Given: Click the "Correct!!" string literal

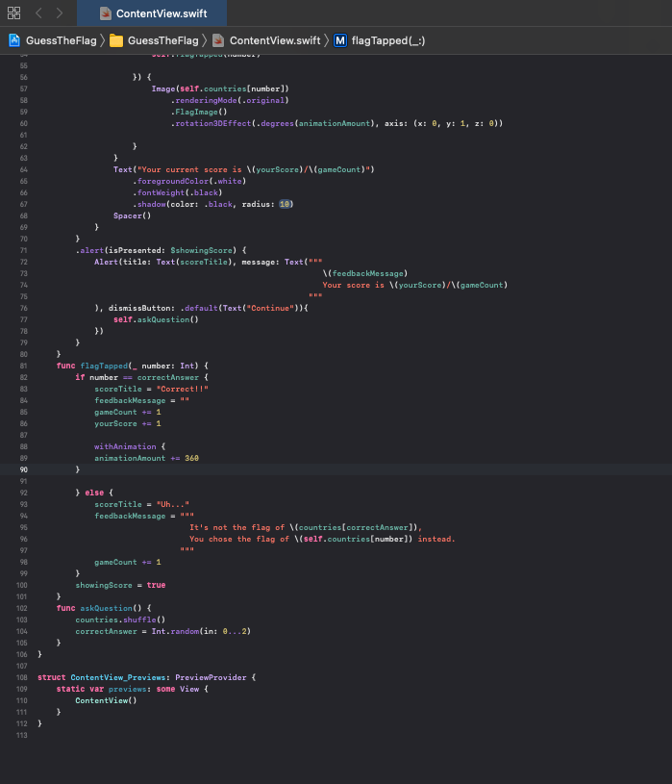Looking at the screenshot, I should point(182,389).
